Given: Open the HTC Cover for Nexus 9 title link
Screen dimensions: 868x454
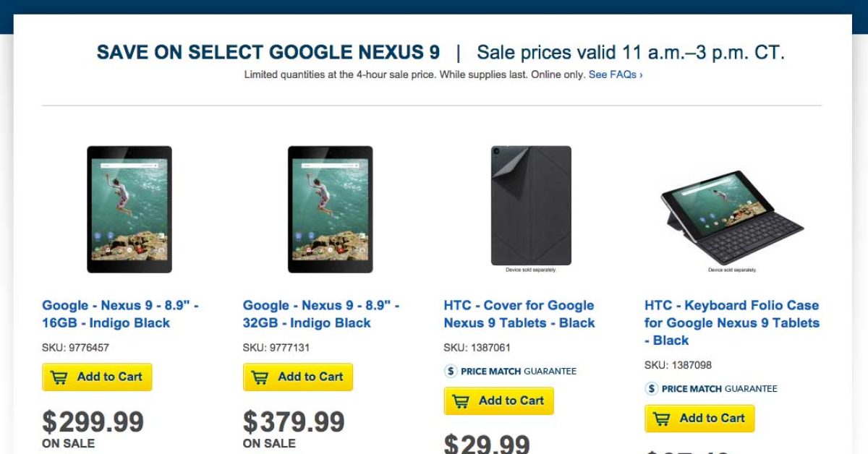Looking at the screenshot, I should click(x=519, y=314).
